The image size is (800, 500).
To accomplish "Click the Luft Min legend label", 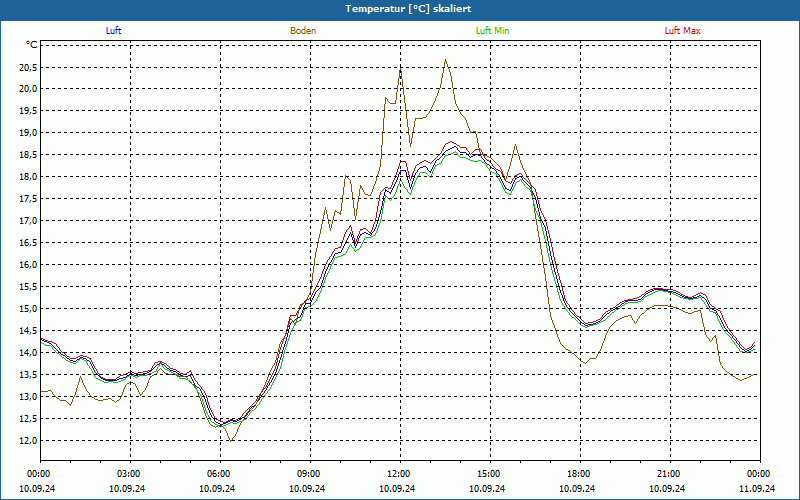I will tap(492, 31).
